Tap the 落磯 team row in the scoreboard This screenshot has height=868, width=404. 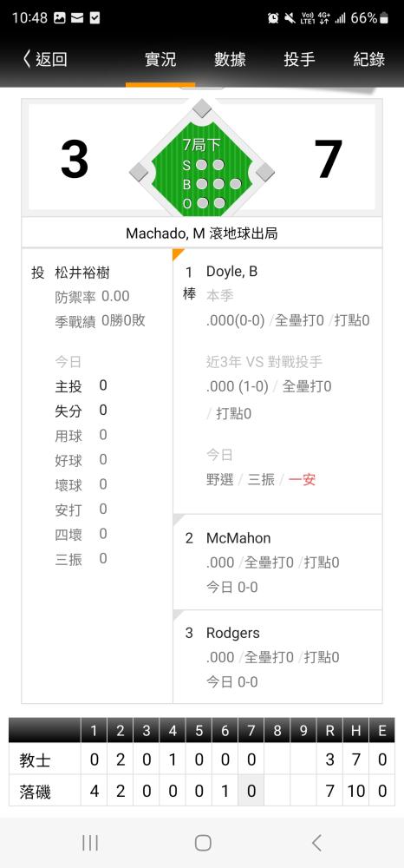pyautogui.click(x=202, y=792)
